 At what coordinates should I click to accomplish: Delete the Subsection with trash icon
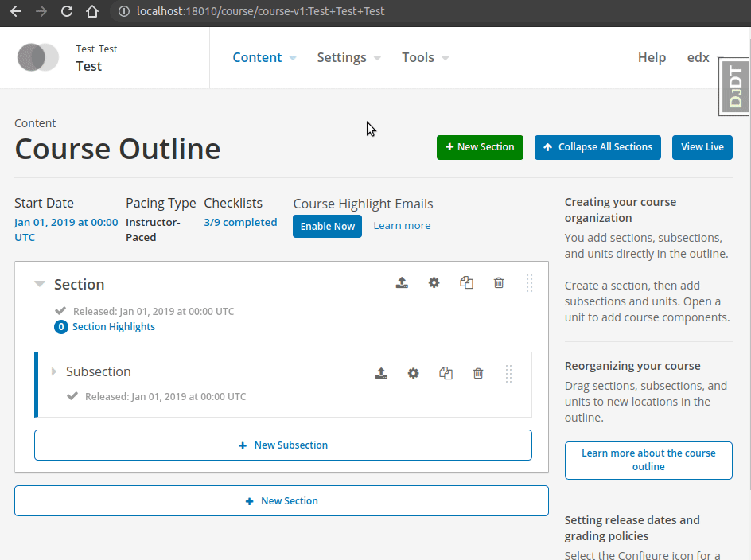click(478, 373)
